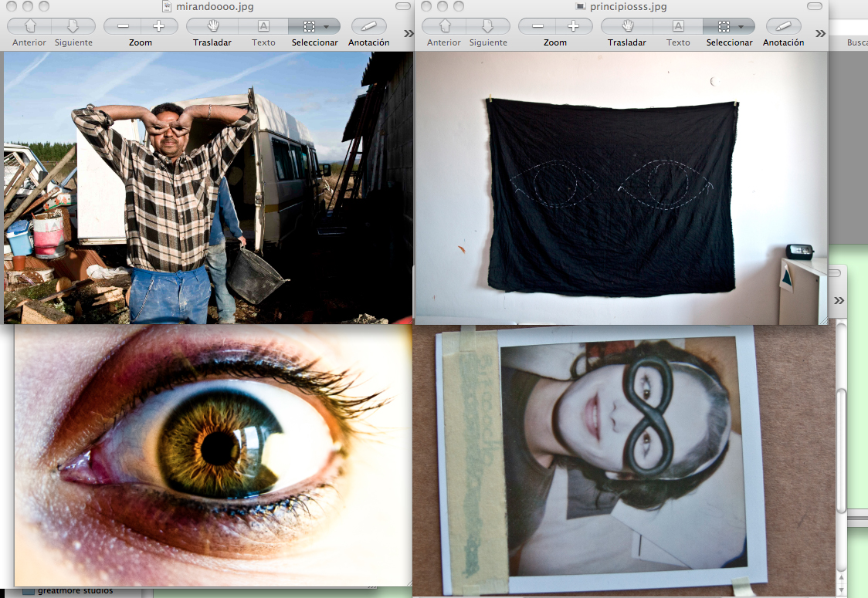Choose the Texto tool in principiosss.jpg window
This screenshot has height=598, width=868.
[x=678, y=26]
